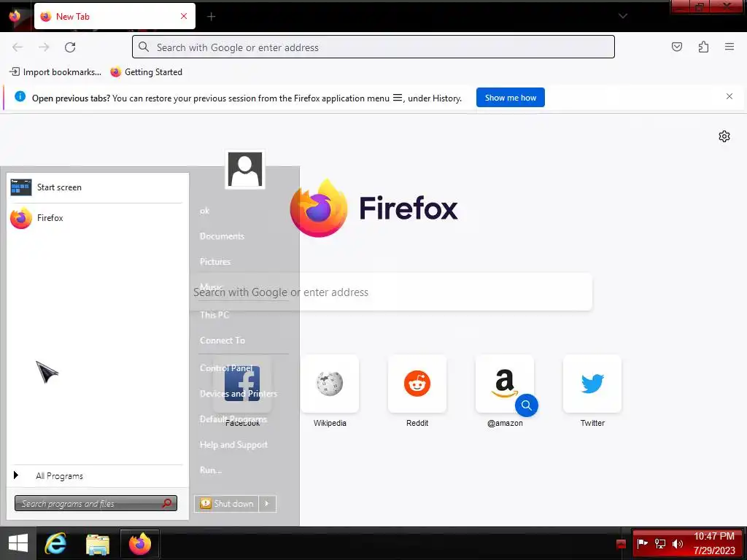Open the Extensions puzzle icon
This screenshot has height=560, width=747.
pyautogui.click(x=703, y=47)
